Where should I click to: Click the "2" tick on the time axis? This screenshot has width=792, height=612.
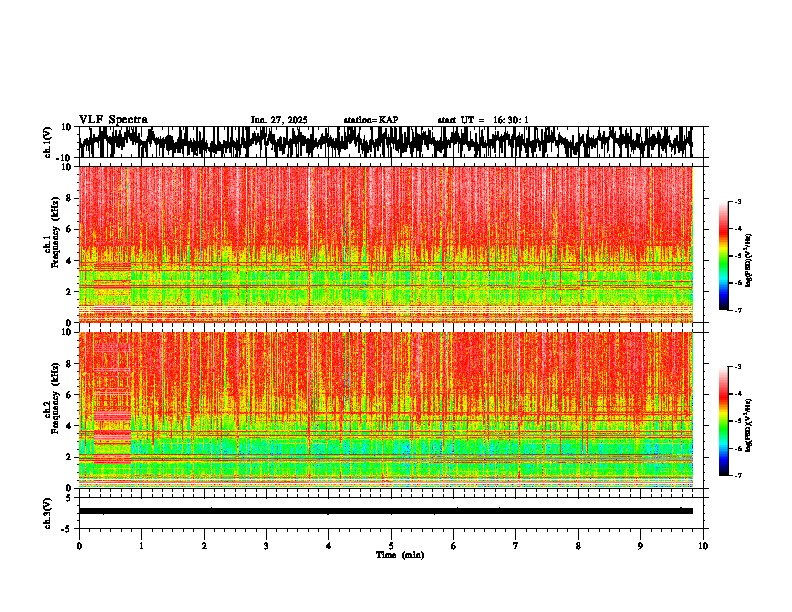204,546
